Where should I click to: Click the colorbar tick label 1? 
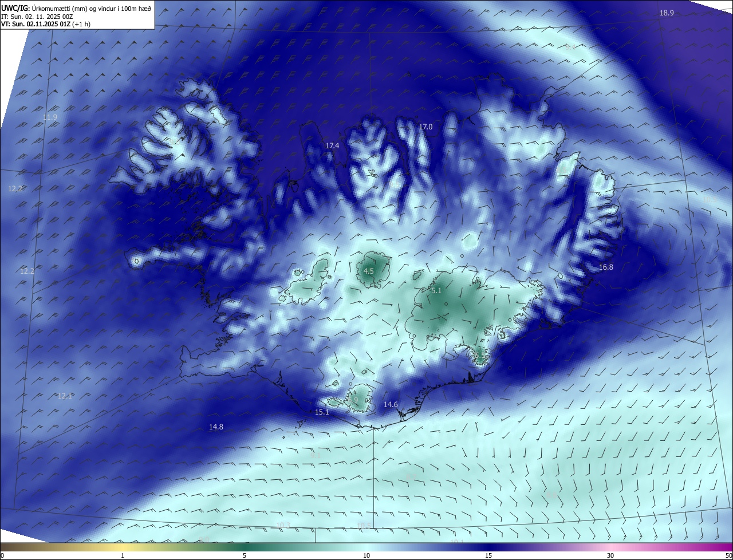[x=123, y=555]
